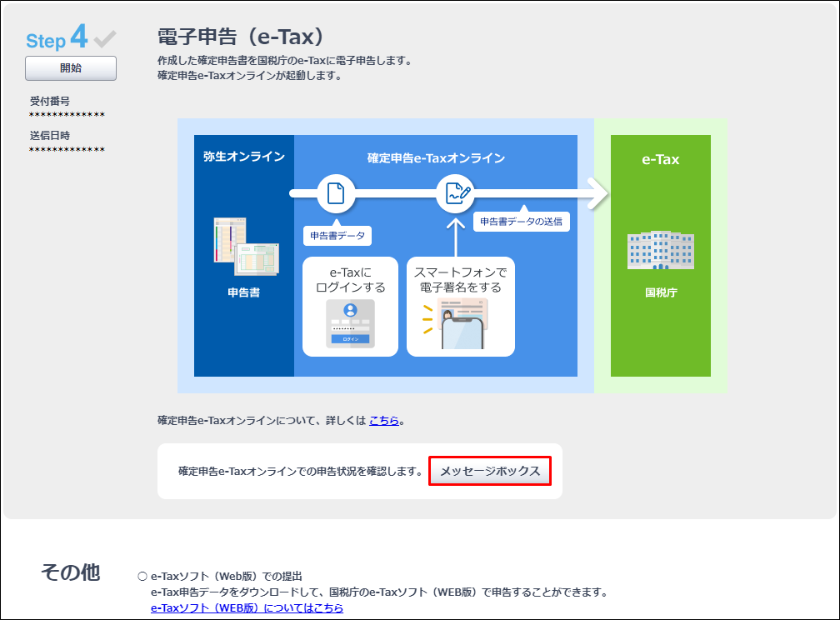Click the smartphone ID card illustration

point(456,323)
